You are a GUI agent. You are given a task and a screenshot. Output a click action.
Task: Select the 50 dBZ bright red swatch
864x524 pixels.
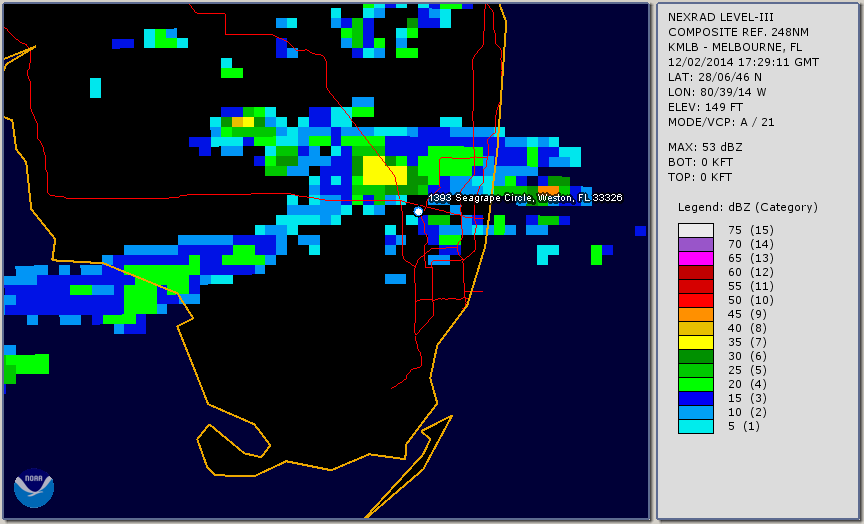pyautogui.click(x=696, y=300)
